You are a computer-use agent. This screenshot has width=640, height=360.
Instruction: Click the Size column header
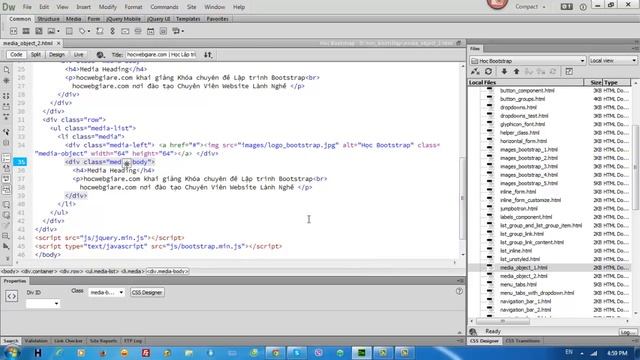(593, 82)
